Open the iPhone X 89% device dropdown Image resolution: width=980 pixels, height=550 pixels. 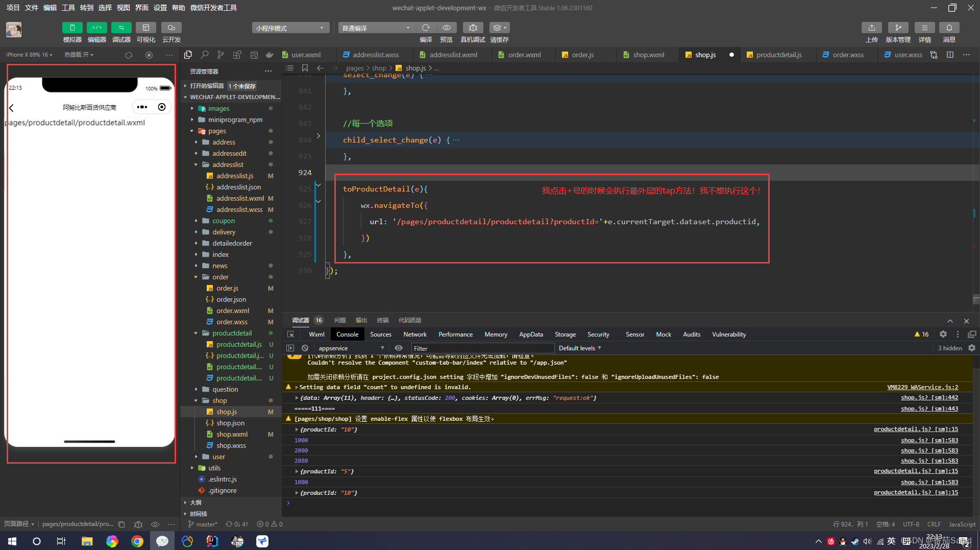(x=29, y=55)
